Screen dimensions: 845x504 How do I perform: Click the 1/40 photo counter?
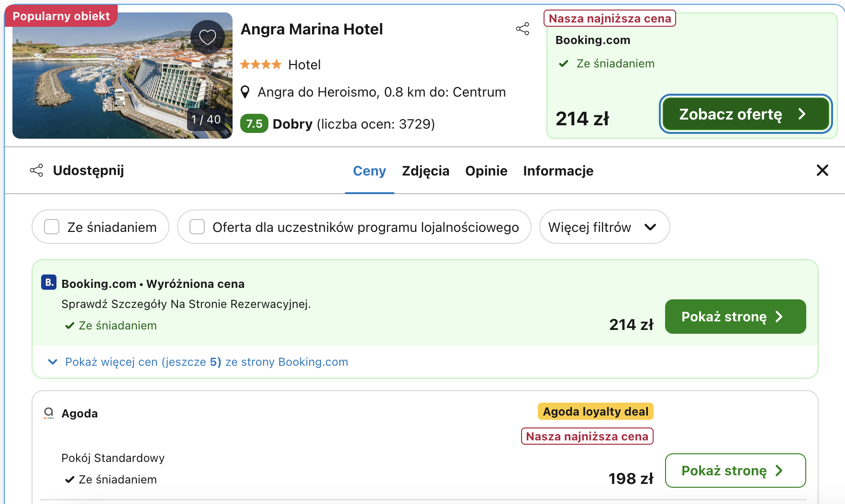pyautogui.click(x=207, y=120)
